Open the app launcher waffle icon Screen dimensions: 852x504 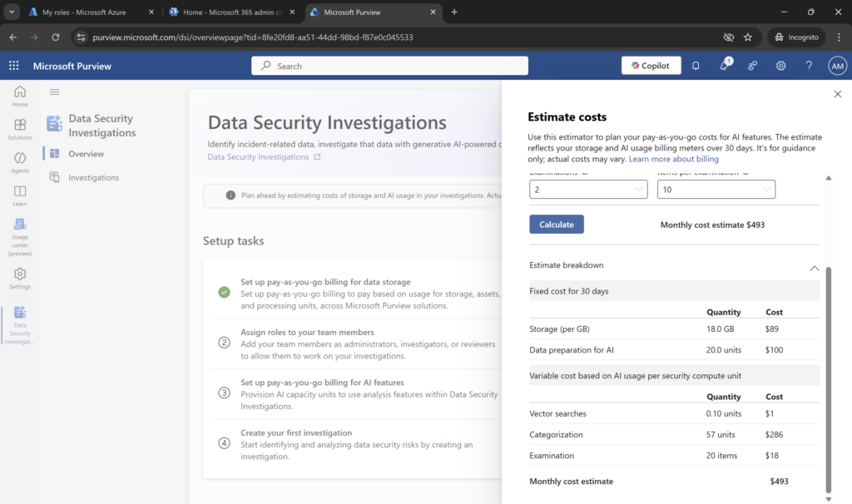click(14, 66)
